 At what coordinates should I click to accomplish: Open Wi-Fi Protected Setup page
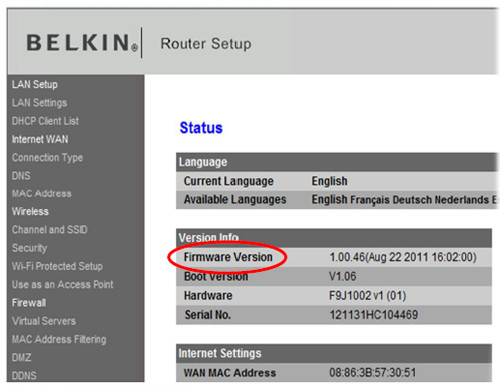click(57, 266)
